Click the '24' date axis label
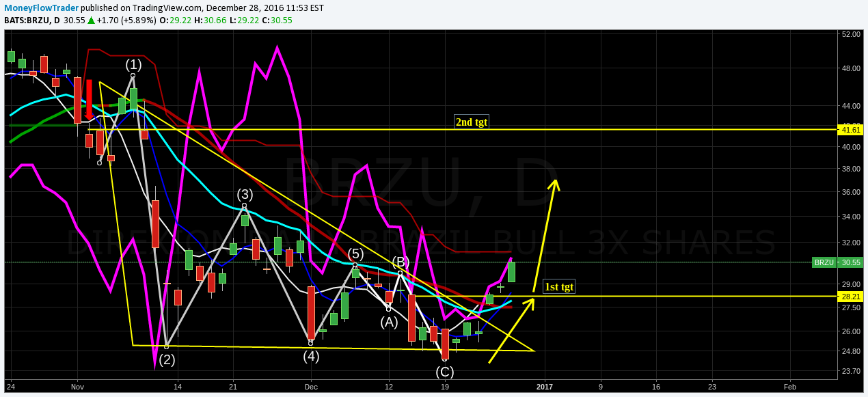This screenshot has height=397, width=868. [x=10, y=386]
